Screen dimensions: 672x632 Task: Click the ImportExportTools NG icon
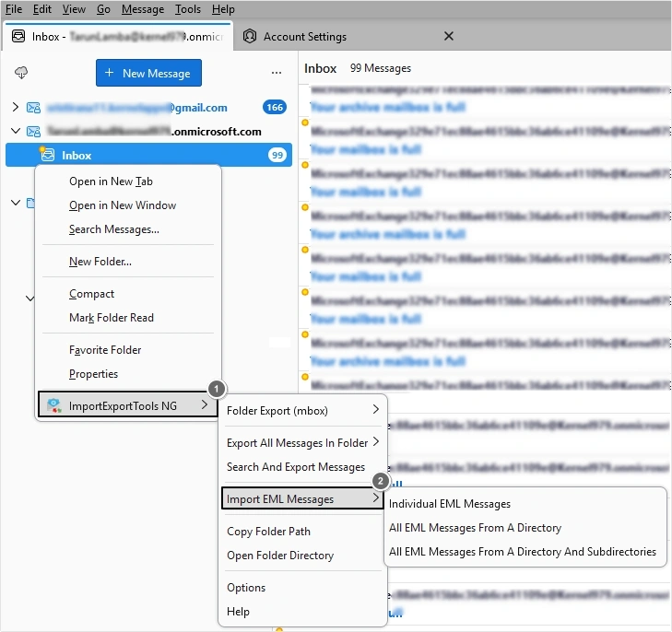pyautogui.click(x=54, y=405)
